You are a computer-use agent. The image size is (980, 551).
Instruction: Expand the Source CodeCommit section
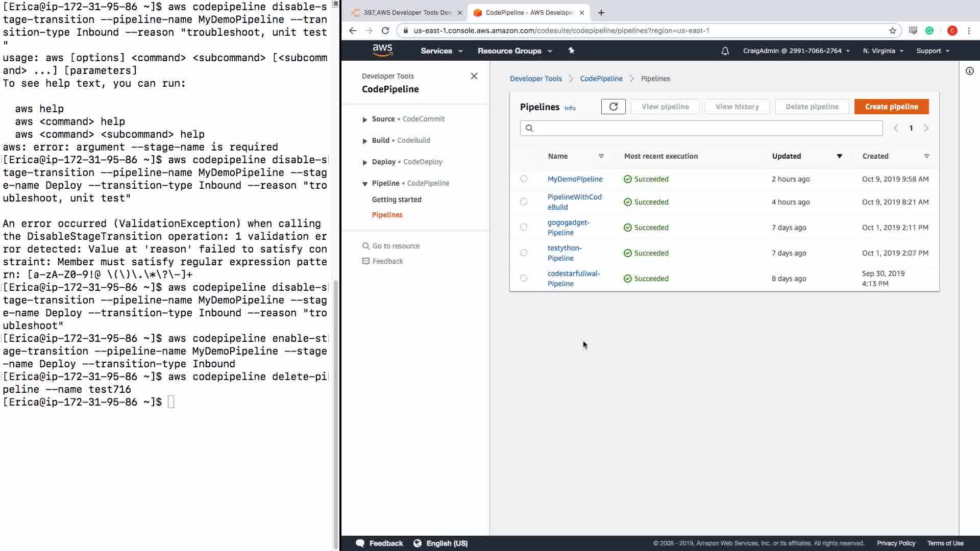[364, 119]
